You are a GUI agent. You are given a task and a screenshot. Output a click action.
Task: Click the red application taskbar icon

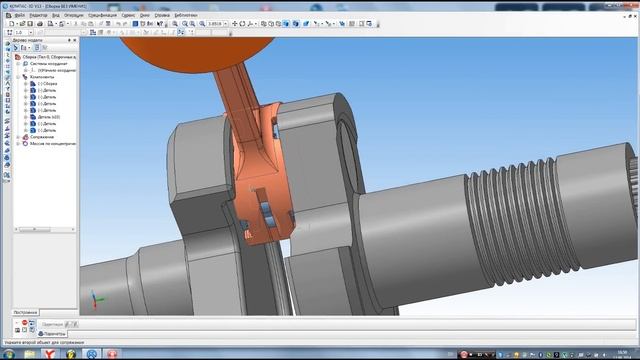pyautogui.click(x=112, y=353)
